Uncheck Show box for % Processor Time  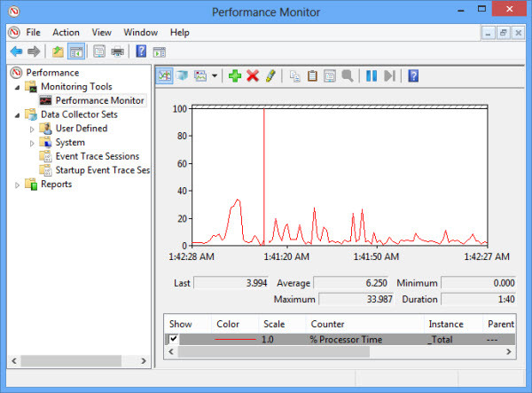(x=174, y=339)
